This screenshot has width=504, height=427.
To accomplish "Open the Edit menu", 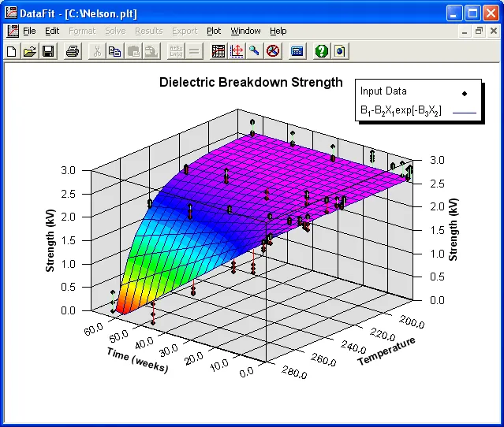I will coord(52,32).
